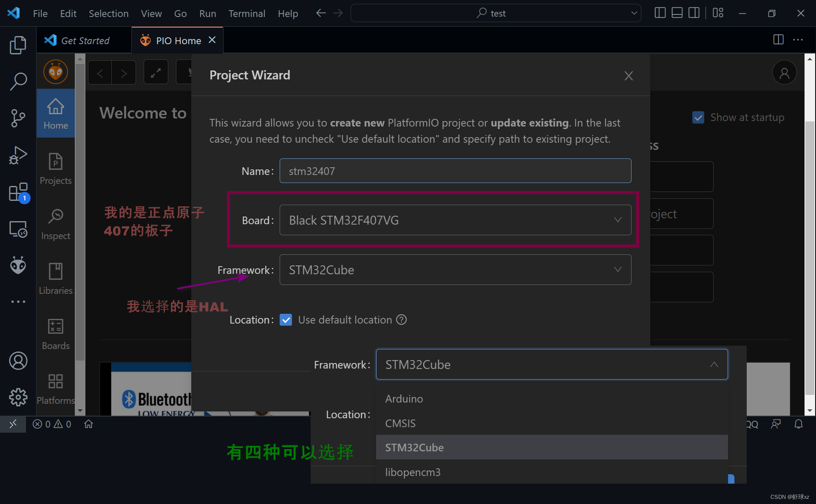Image resolution: width=816 pixels, height=504 pixels.
Task: Open the Terminal menu
Action: [247, 14]
